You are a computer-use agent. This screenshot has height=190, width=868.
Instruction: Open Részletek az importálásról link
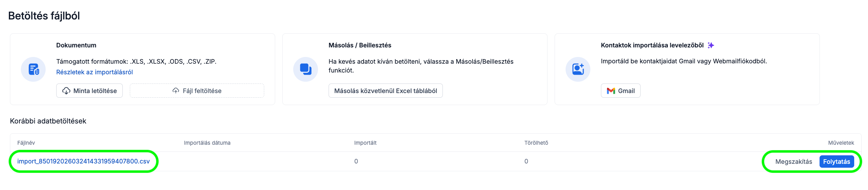pyautogui.click(x=94, y=72)
